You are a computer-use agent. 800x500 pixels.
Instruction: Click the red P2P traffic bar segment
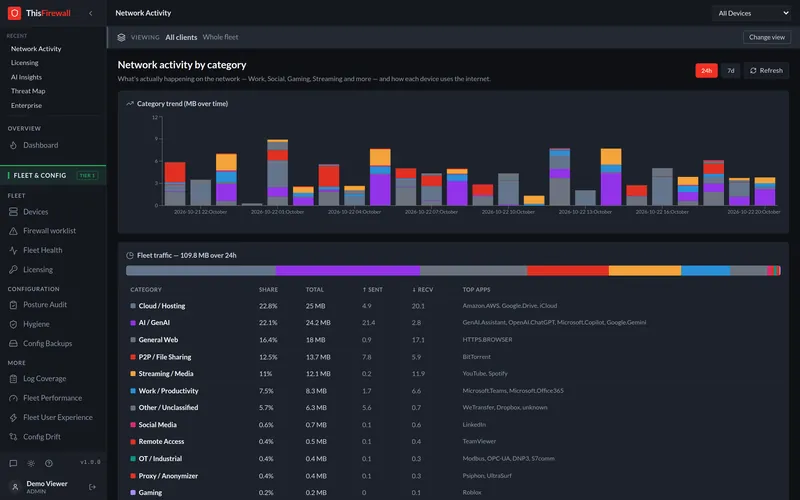[568, 270]
